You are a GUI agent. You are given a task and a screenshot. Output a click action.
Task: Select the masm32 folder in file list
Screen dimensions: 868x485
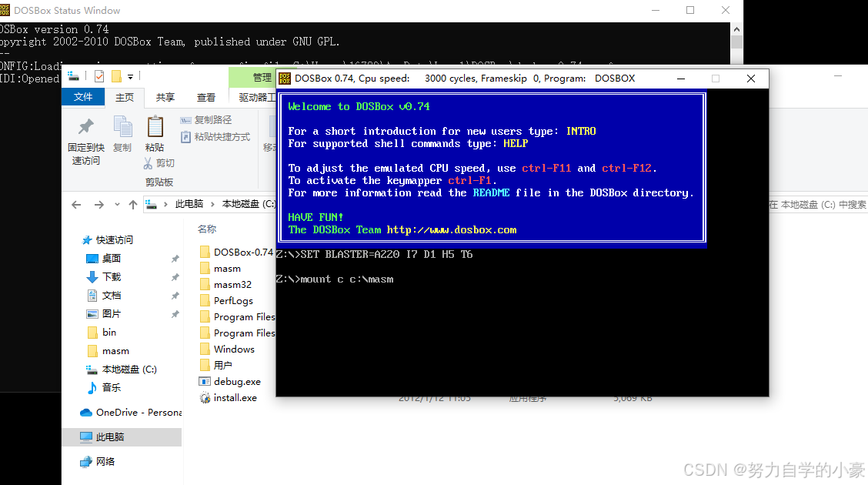[x=226, y=285]
